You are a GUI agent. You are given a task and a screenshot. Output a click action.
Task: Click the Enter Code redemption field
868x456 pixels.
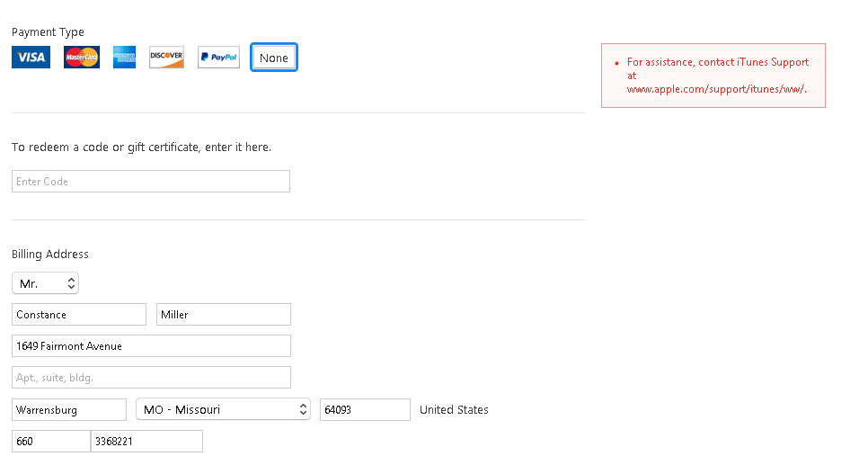click(x=151, y=182)
